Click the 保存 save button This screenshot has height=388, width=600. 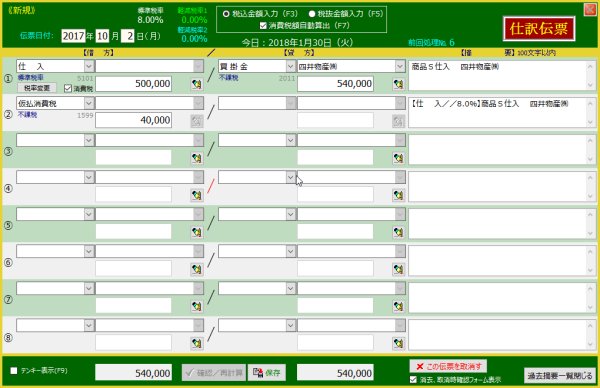coord(267,372)
